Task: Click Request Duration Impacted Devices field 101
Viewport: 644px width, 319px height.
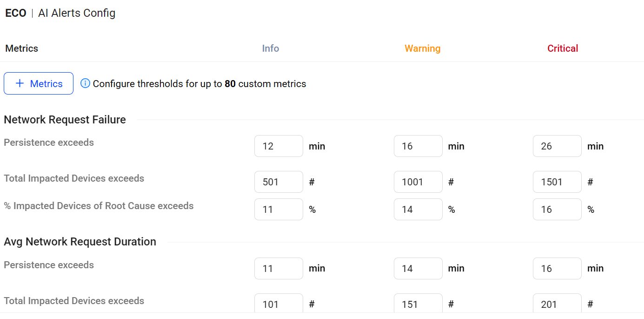Action: point(279,304)
